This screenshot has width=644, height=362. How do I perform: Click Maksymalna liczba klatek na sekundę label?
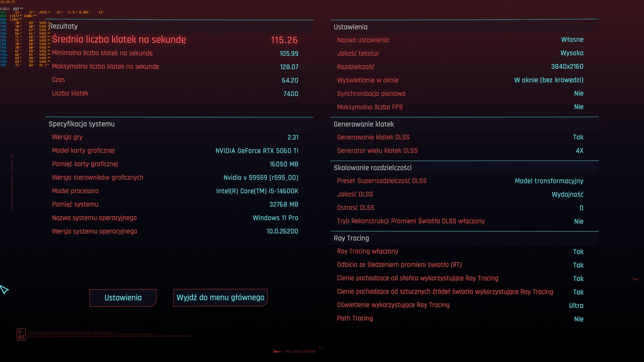(105, 66)
